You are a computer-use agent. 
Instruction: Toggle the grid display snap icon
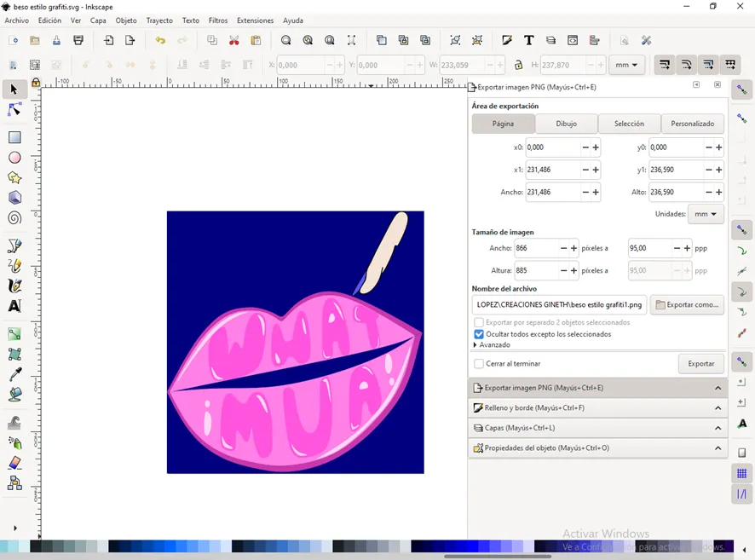pos(741,474)
